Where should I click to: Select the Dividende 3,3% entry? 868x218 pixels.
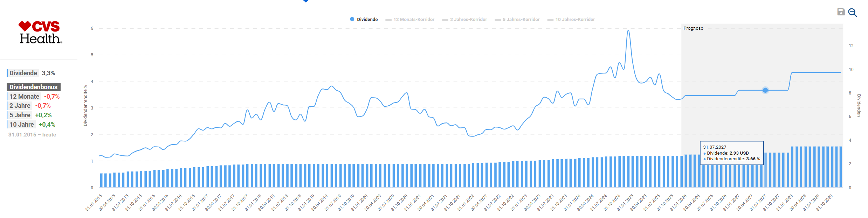coord(32,73)
